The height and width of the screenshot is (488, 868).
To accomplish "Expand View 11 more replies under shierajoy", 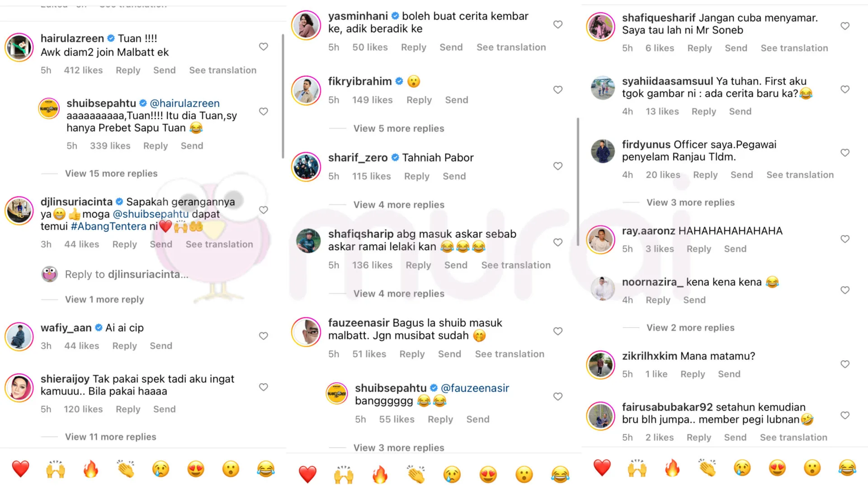I will 110,437.
